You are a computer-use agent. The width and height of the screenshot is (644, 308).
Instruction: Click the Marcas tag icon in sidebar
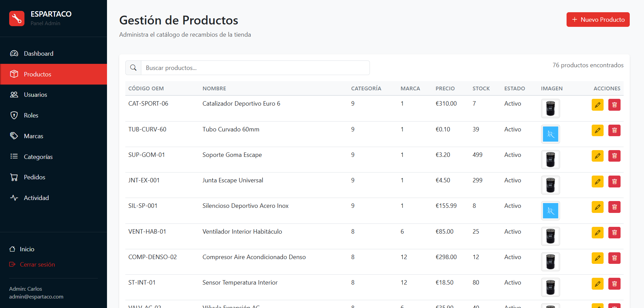(14, 136)
